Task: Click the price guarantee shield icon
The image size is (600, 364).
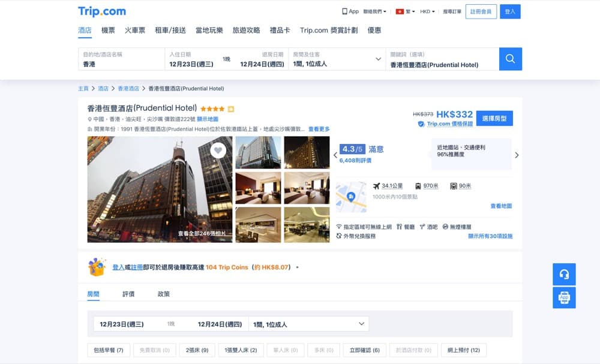Action: point(421,124)
